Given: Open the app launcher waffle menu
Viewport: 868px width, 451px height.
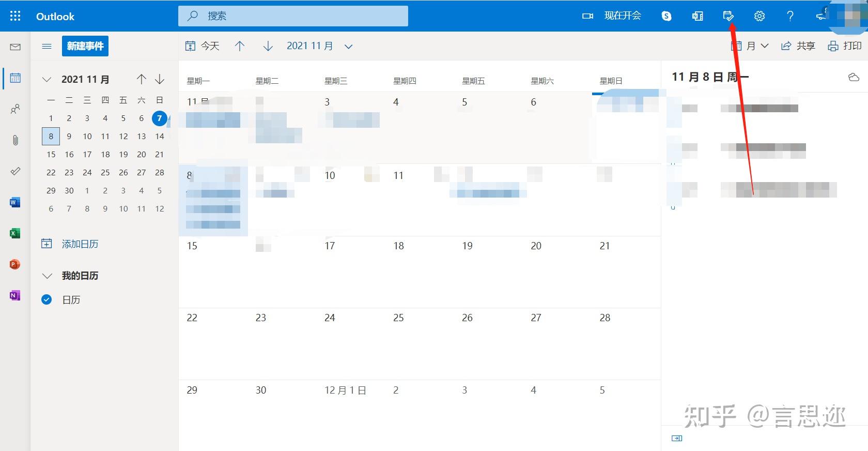Looking at the screenshot, I should 16,16.
